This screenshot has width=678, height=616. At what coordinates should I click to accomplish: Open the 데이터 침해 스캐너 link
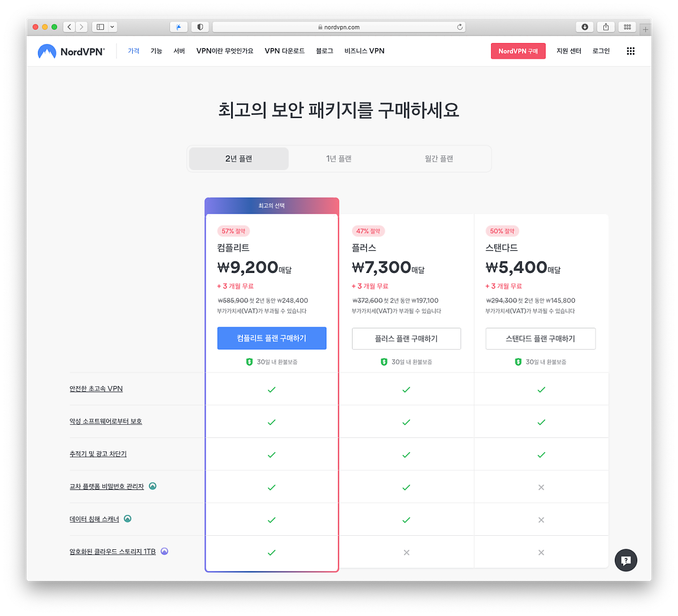(94, 519)
